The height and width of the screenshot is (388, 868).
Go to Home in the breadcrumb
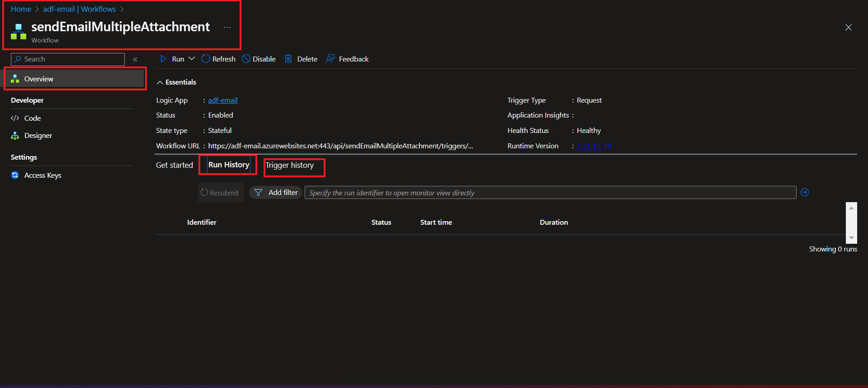coord(21,9)
